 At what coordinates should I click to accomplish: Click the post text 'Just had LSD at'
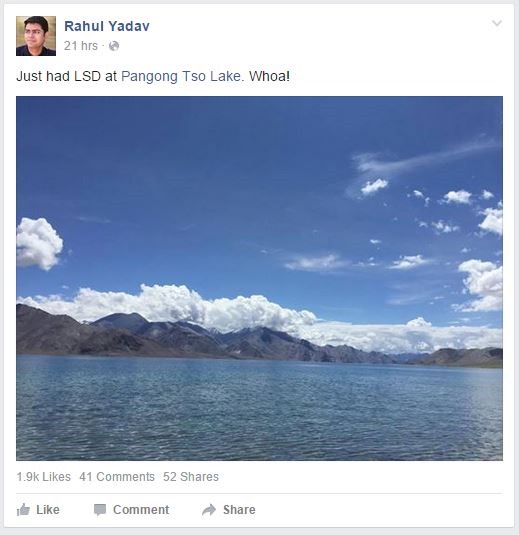pyautogui.click(x=67, y=76)
